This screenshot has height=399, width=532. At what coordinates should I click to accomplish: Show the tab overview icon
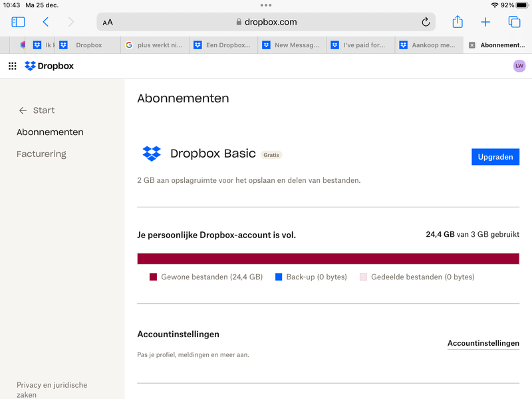click(x=514, y=22)
